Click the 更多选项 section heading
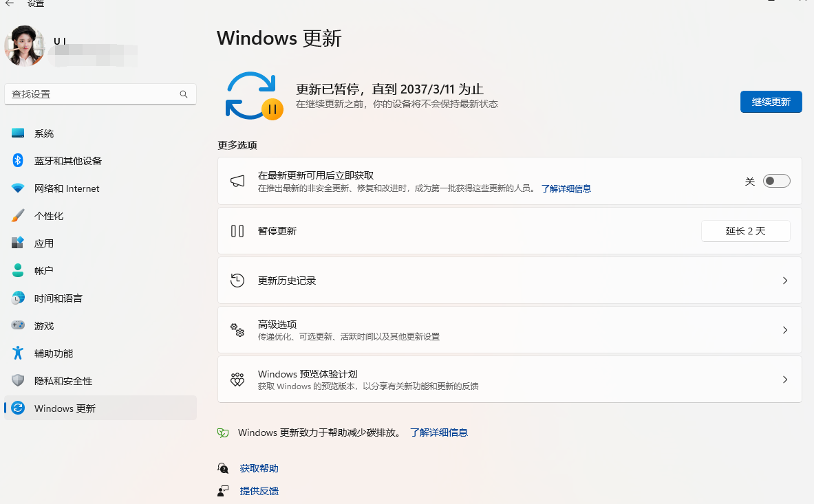The height and width of the screenshot is (504, 814). [x=237, y=145]
